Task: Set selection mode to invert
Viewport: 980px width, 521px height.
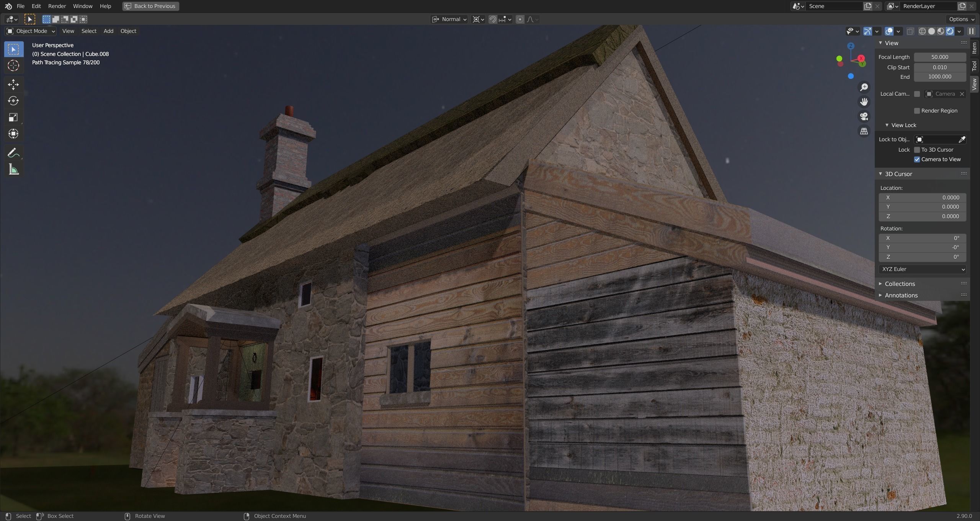Action: point(74,19)
